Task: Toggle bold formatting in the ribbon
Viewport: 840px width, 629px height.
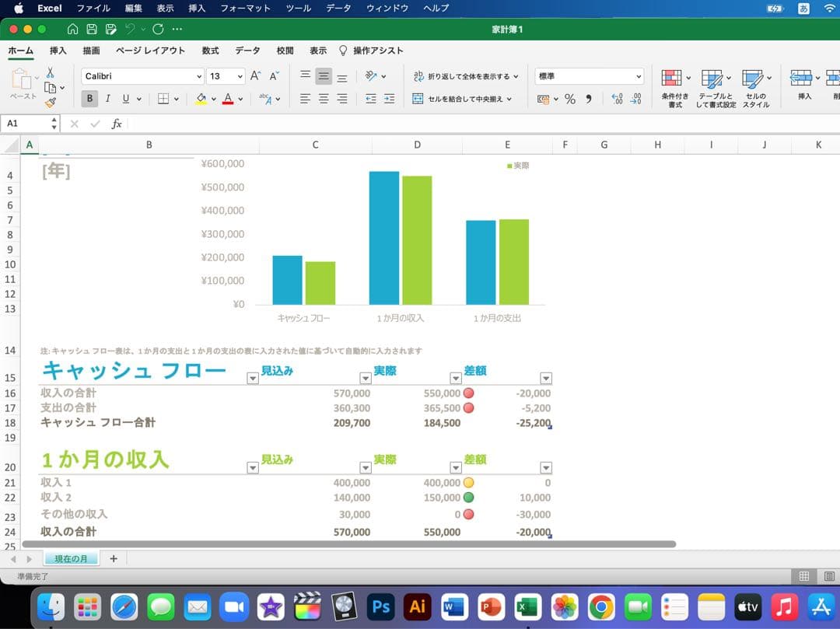Action: pyautogui.click(x=89, y=98)
